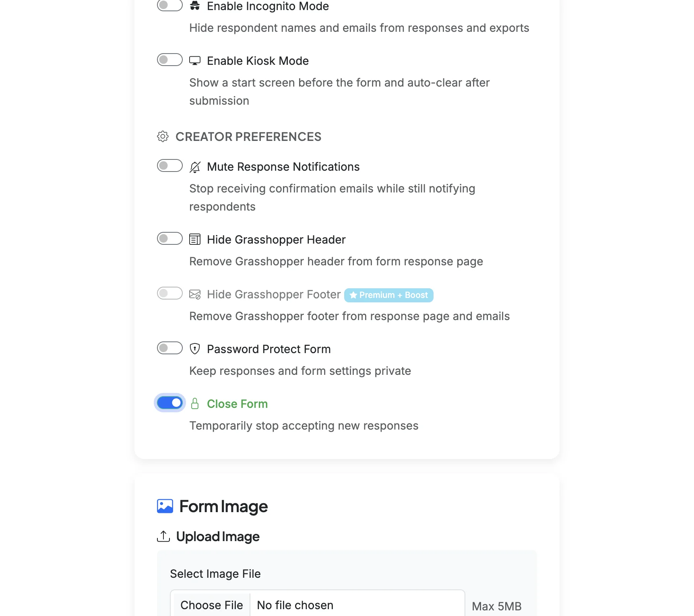Click the monitor icon beside Enable Kiosk Mode
The height and width of the screenshot is (616, 694).
pyautogui.click(x=195, y=60)
